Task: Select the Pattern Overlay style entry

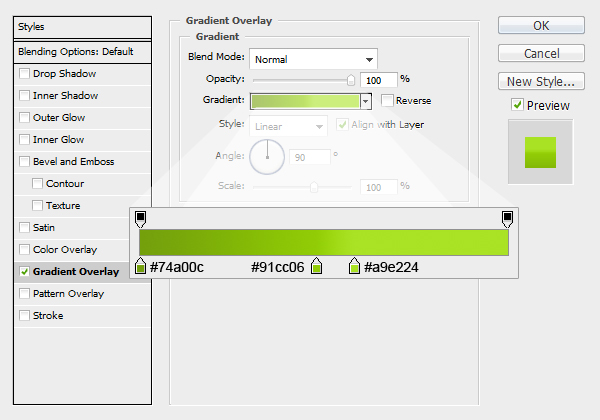Action: point(68,293)
